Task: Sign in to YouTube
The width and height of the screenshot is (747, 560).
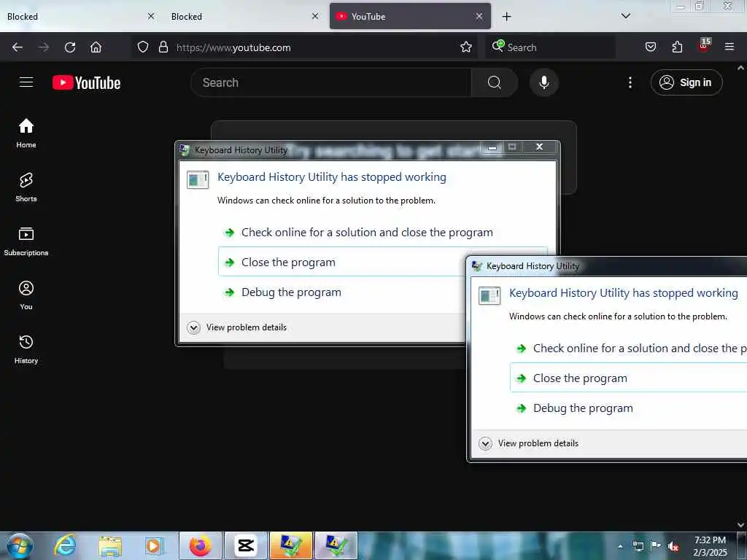Action: tap(686, 82)
